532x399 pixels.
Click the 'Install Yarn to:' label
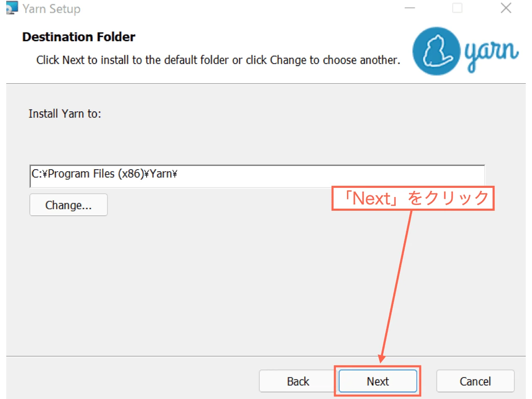65,113
